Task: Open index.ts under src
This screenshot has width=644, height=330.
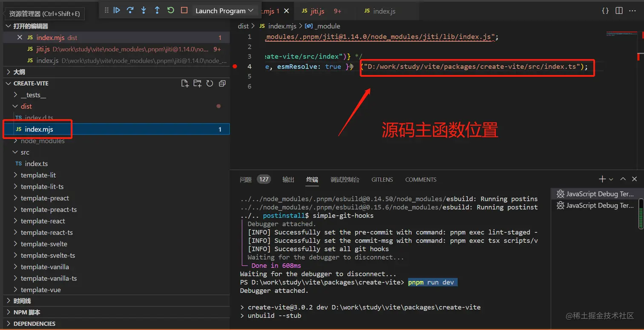Action: coord(117,164)
